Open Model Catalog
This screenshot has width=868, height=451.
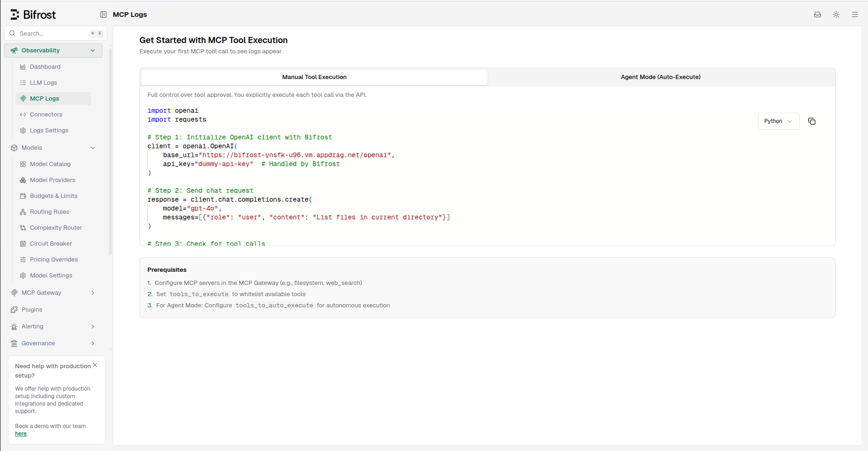53,164
